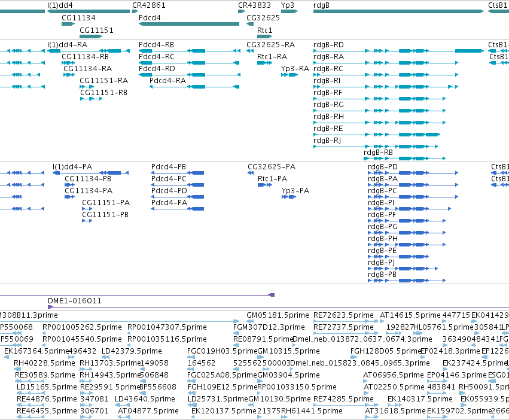Open protein CG32625-PA
This screenshot has height=420, width=509.
coord(272,167)
